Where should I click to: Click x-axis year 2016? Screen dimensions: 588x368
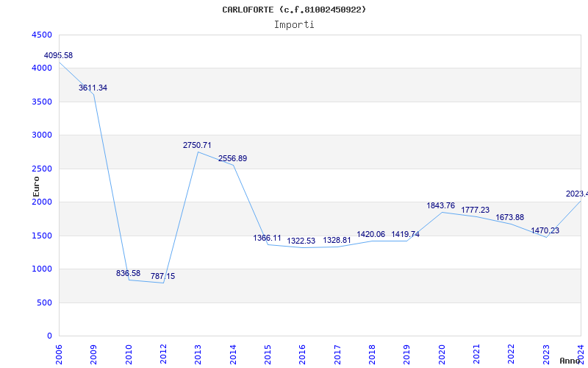pos(302,355)
